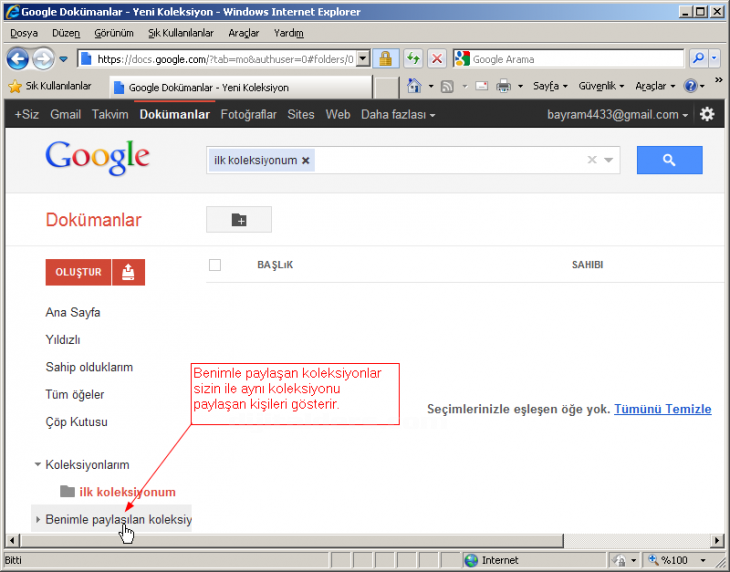Open the Güvenlik command bar menu
Image resolution: width=730 pixels, height=572 pixels.
coord(601,86)
